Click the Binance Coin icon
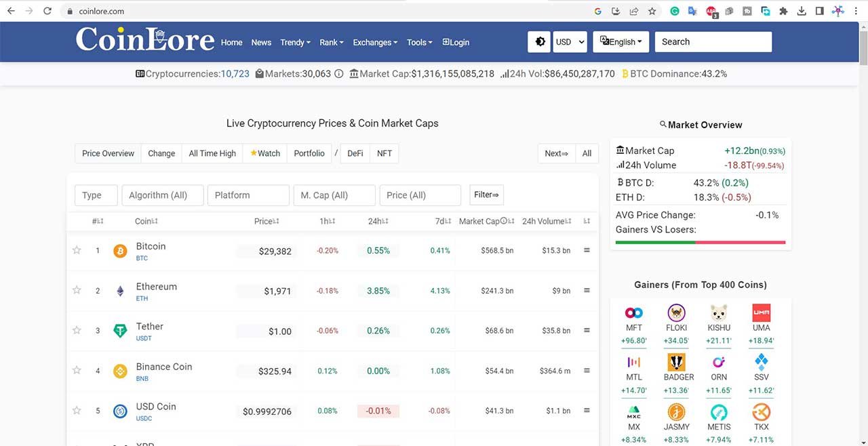868x446 pixels. point(120,371)
